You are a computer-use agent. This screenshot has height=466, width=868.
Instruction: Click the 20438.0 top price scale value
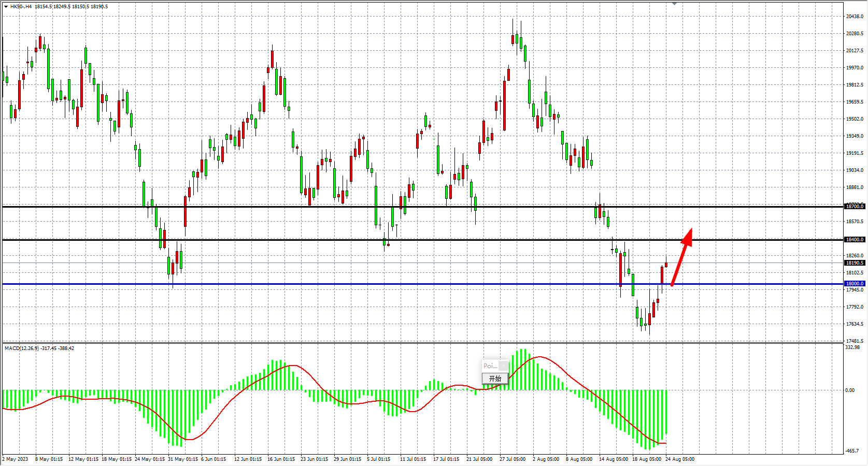855,17
